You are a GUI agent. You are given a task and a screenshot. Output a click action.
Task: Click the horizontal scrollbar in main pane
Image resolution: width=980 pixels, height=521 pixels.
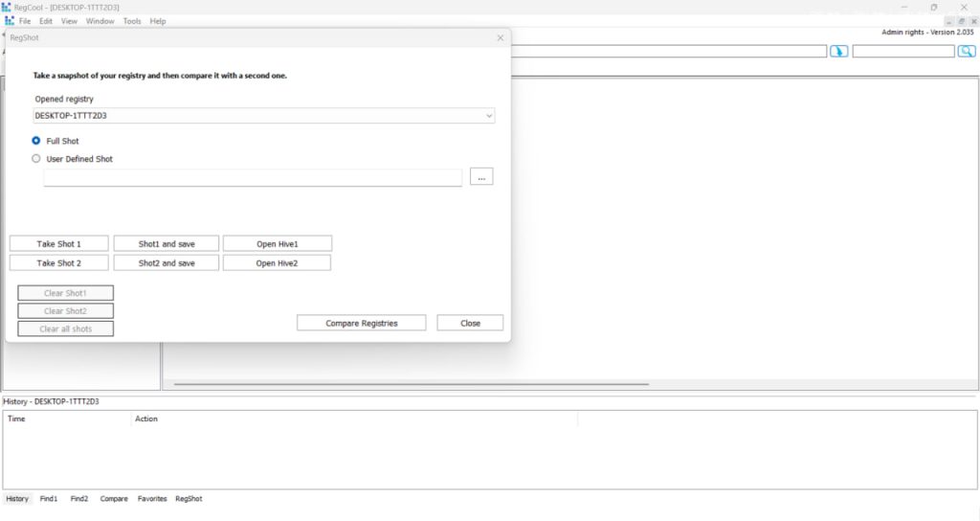pyautogui.click(x=412, y=384)
